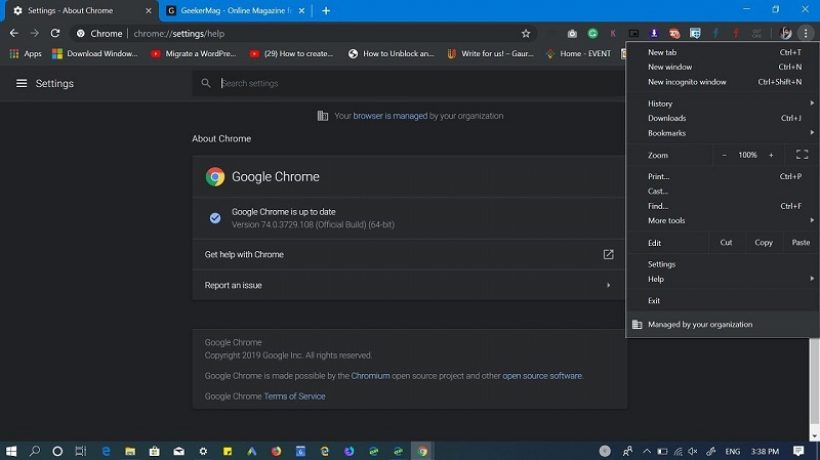This screenshot has height=460, width=820.
Task: Switch to the GeekerMag tab
Action: coord(235,10)
